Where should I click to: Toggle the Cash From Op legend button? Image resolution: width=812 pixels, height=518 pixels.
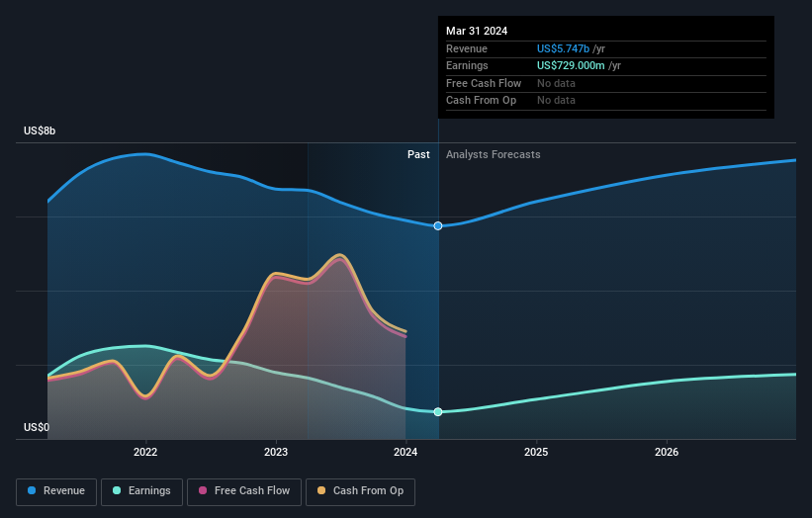[360, 491]
